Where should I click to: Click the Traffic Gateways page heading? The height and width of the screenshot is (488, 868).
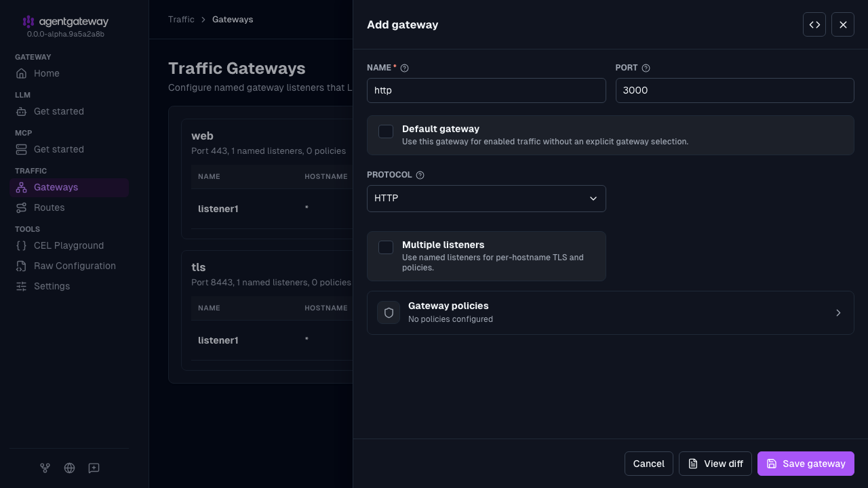237,68
